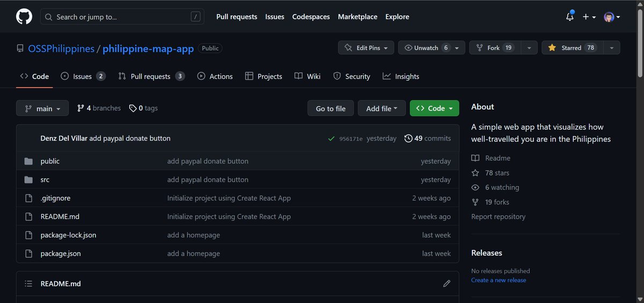Open the user avatar menu

612,17
